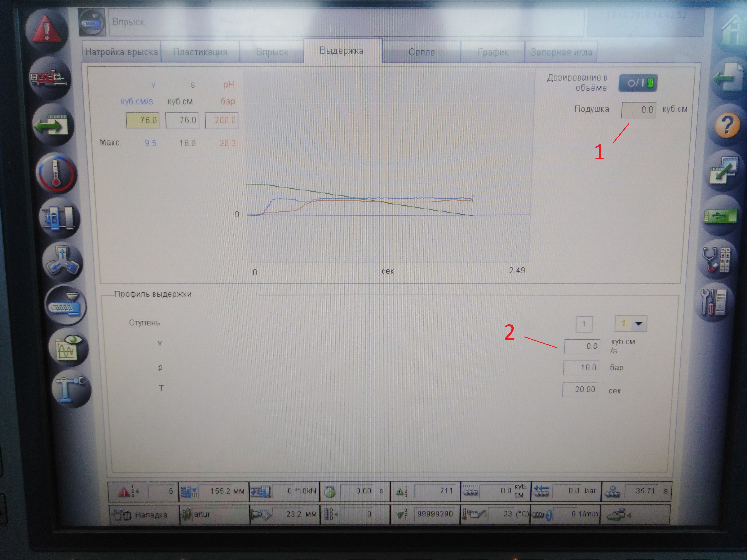Open the wrench tools settings icon

point(713,302)
